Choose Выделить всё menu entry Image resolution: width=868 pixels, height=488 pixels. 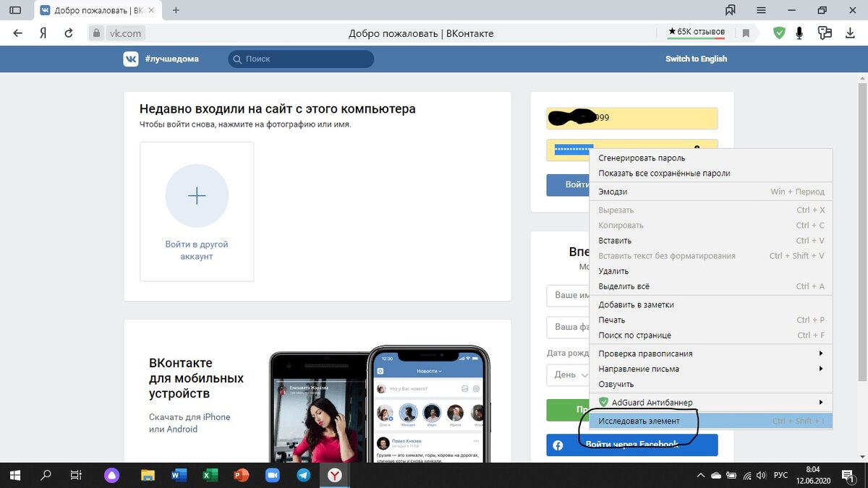(x=711, y=286)
